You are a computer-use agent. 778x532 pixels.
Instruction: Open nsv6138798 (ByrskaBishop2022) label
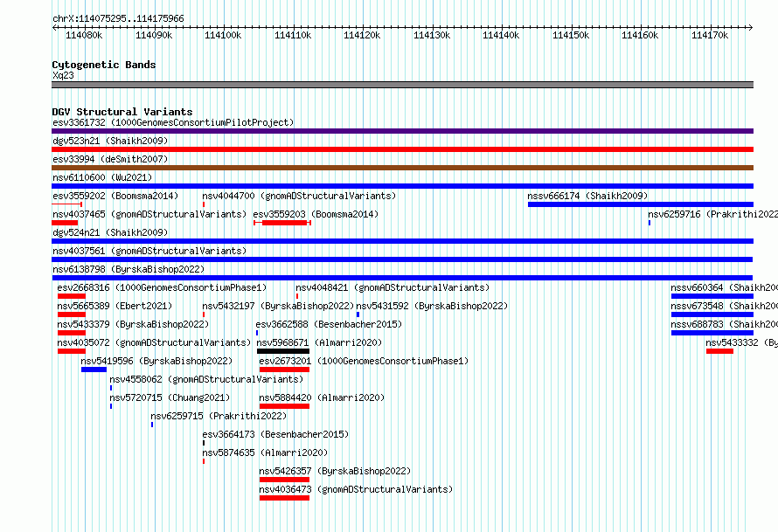[x=129, y=269]
